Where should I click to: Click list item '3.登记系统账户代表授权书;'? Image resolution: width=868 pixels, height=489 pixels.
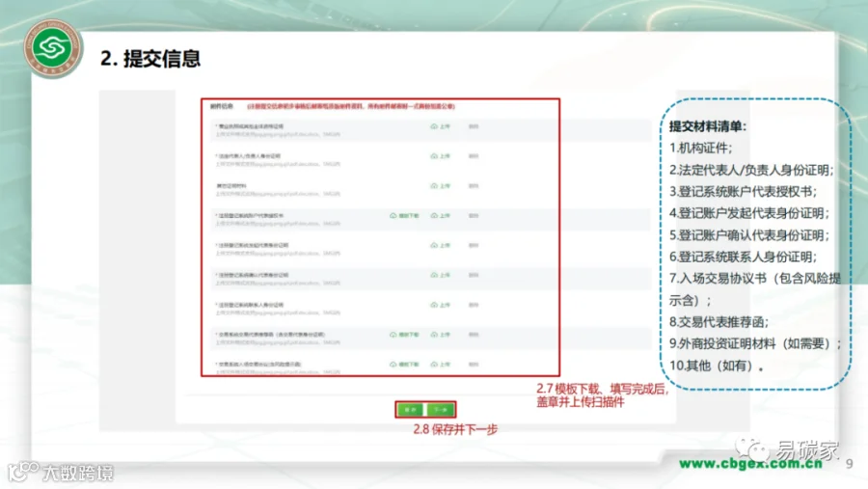[x=743, y=192]
